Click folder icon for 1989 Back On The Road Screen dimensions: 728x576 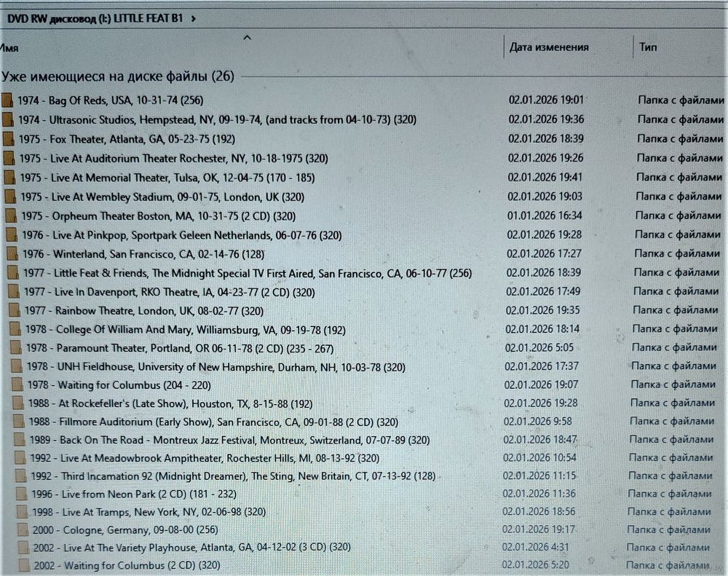pyautogui.click(x=20, y=440)
